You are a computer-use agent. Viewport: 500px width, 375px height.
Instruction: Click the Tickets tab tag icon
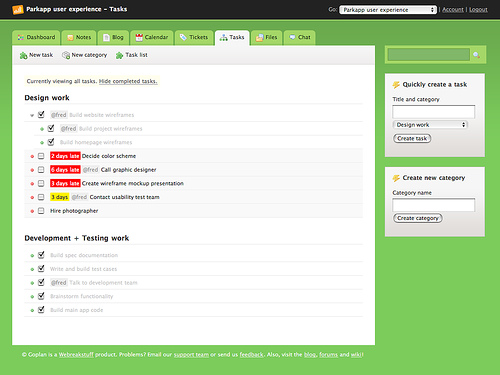tap(183, 37)
